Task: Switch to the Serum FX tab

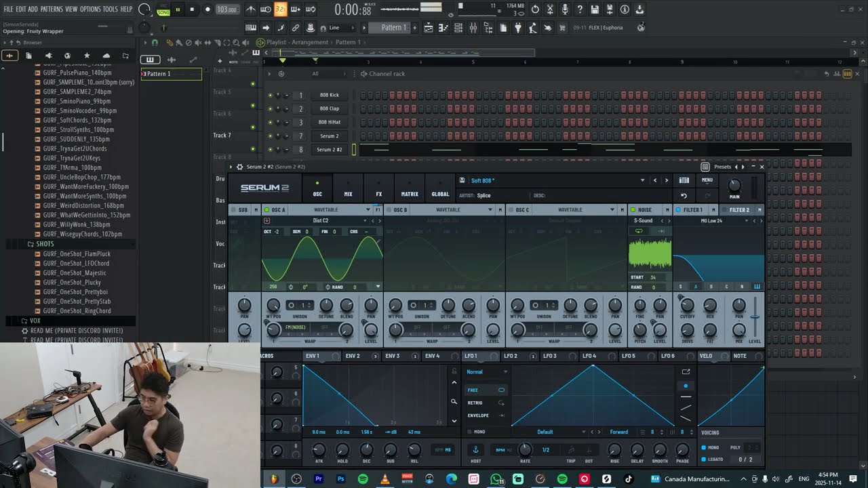Action: (x=378, y=189)
